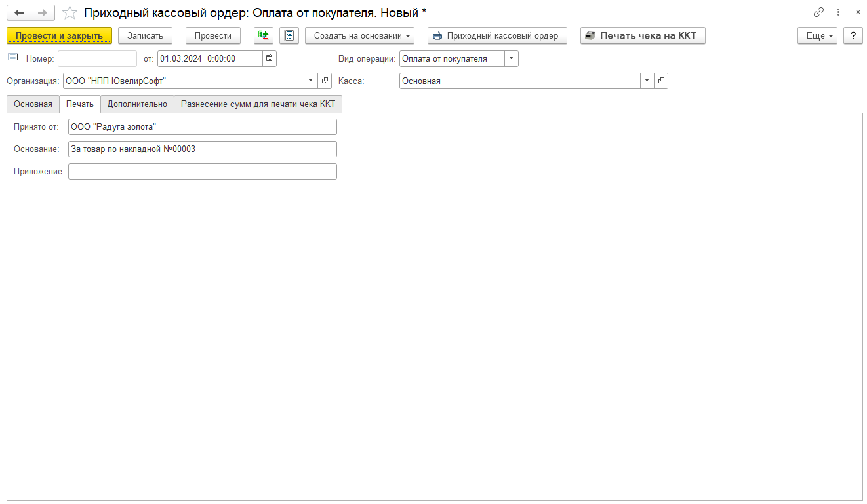Click the document status icon near Номер

pyautogui.click(x=13, y=58)
